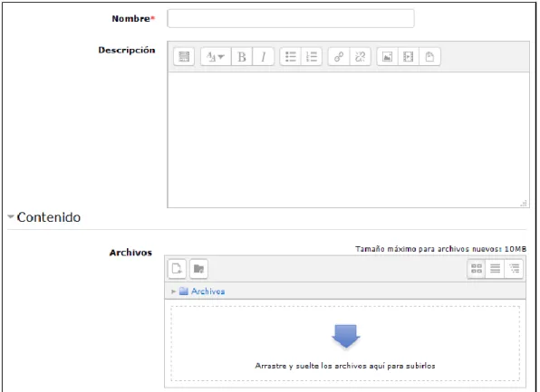Add a new file in Archivos

pos(177,269)
